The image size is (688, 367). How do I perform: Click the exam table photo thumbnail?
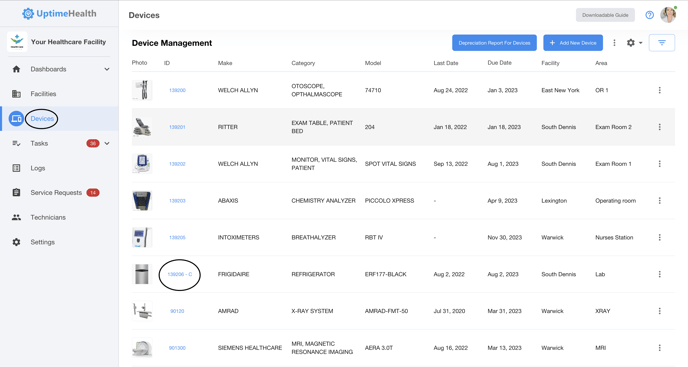click(142, 127)
